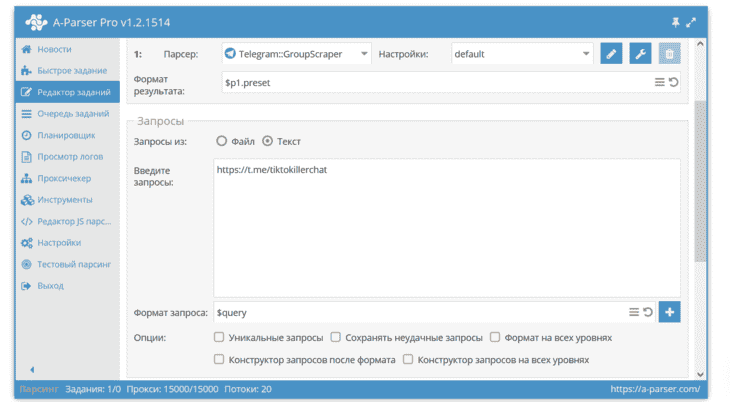Screen dimensions: 730x402
Task: Click Прокси: 15000/15000 in status bar
Action: point(172,389)
